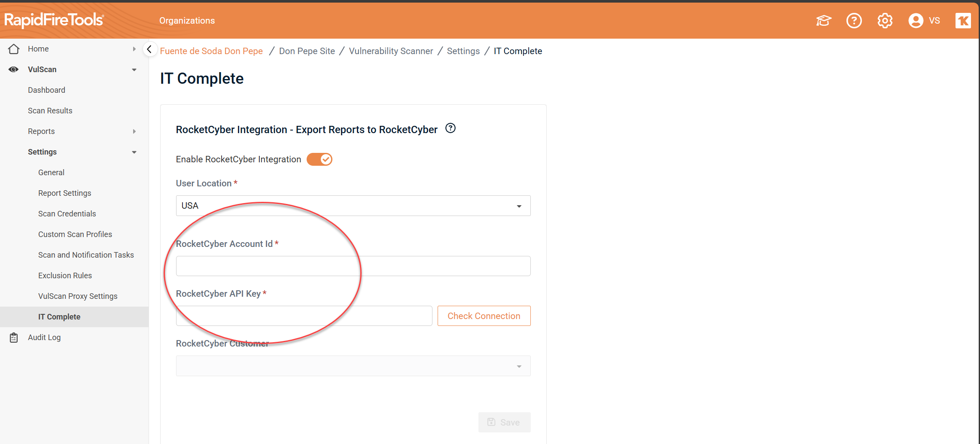This screenshot has width=980, height=444.
Task: Collapse sidebar with the back chevron
Action: point(149,49)
